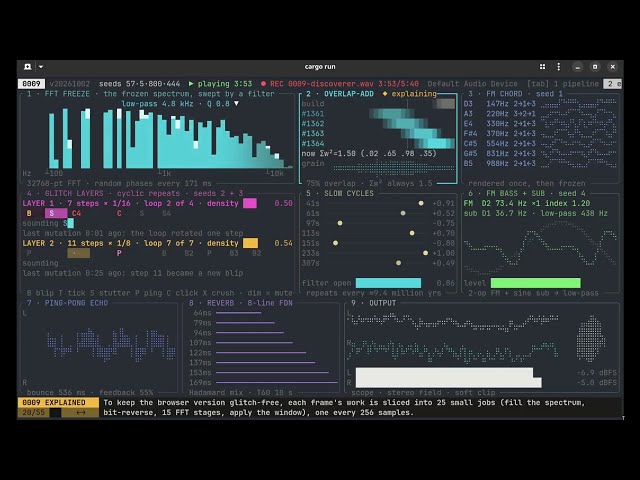Select the 0009 piece number badge
This screenshot has height=480, width=640.
[x=31, y=84]
